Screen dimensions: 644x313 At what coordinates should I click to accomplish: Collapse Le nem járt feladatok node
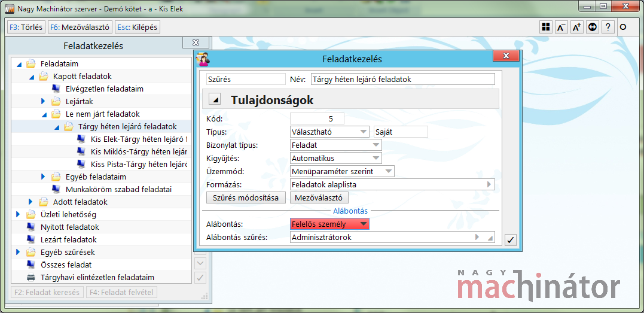click(44, 114)
